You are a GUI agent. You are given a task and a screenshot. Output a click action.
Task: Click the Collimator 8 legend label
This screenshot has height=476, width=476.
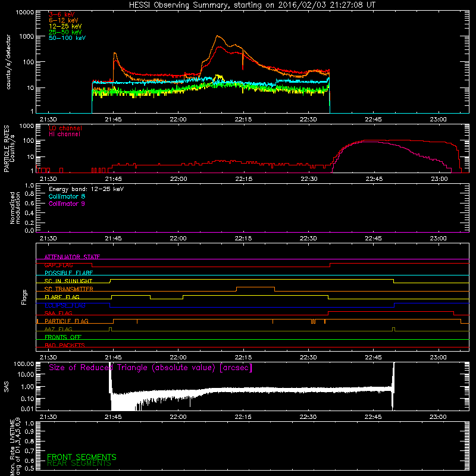[67, 196]
